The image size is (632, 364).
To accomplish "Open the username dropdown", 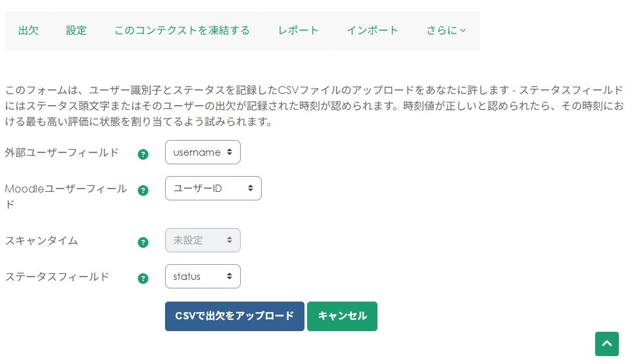I will pos(203,152).
